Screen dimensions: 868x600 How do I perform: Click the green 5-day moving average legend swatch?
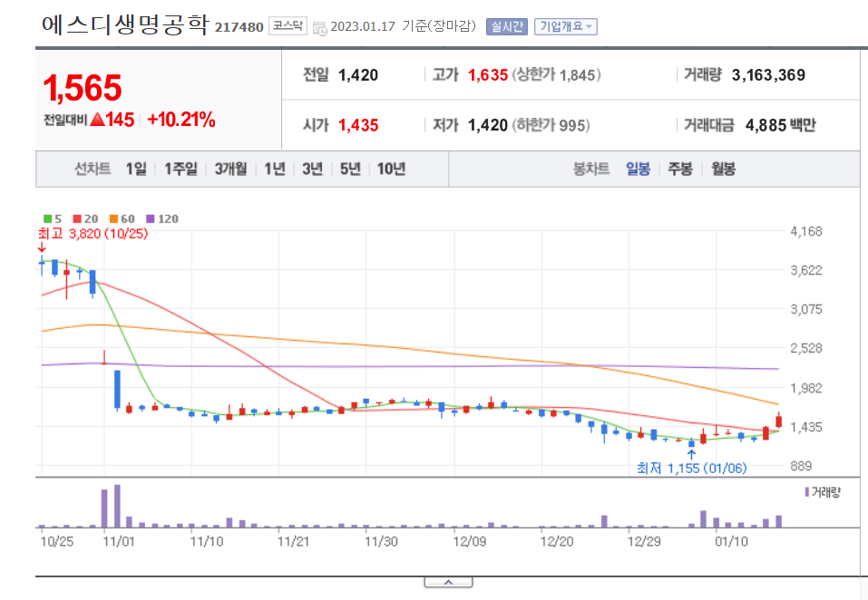click(x=47, y=219)
